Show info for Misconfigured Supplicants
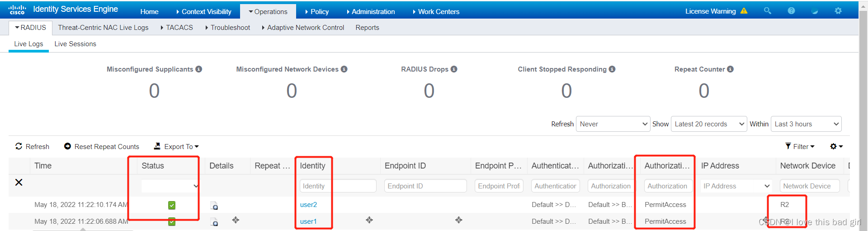This screenshot has width=868, height=231. click(x=198, y=69)
